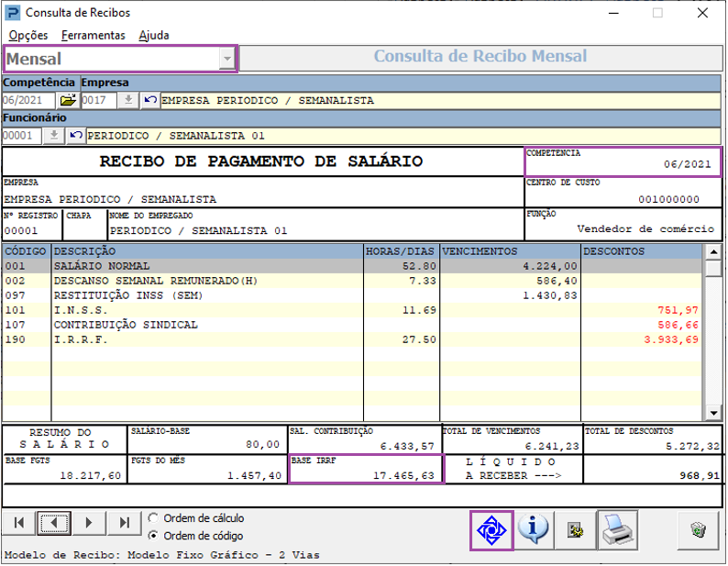Click the Funcionário lookup download-arrow icon

pos(54,136)
